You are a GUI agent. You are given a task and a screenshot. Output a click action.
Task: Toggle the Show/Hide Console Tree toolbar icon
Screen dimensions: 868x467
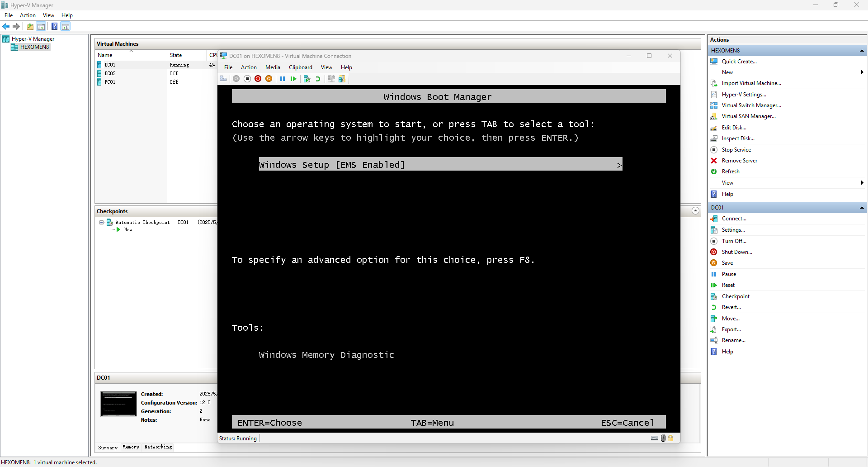click(41, 27)
